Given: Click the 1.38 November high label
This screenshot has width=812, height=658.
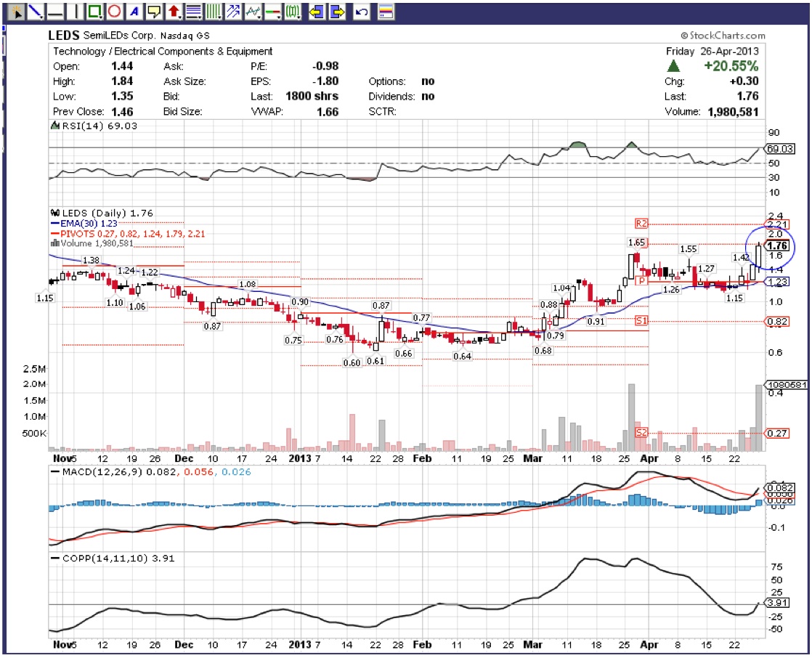Looking at the screenshot, I should point(91,260).
